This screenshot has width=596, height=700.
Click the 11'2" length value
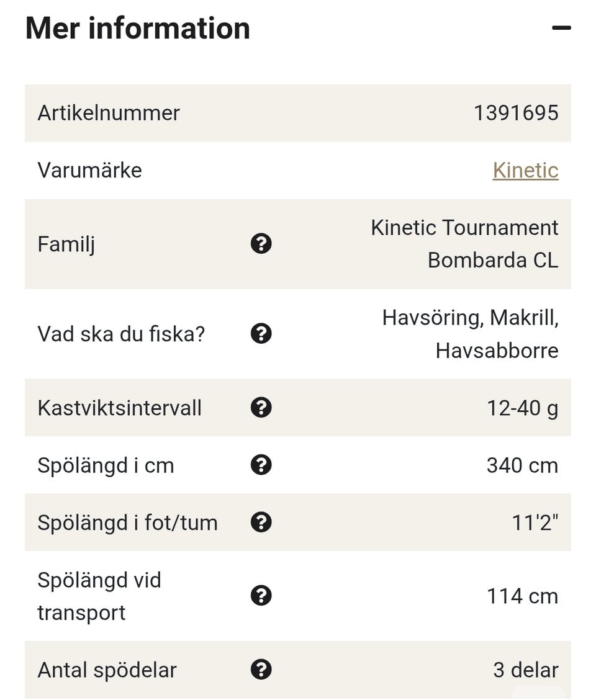[x=535, y=523]
